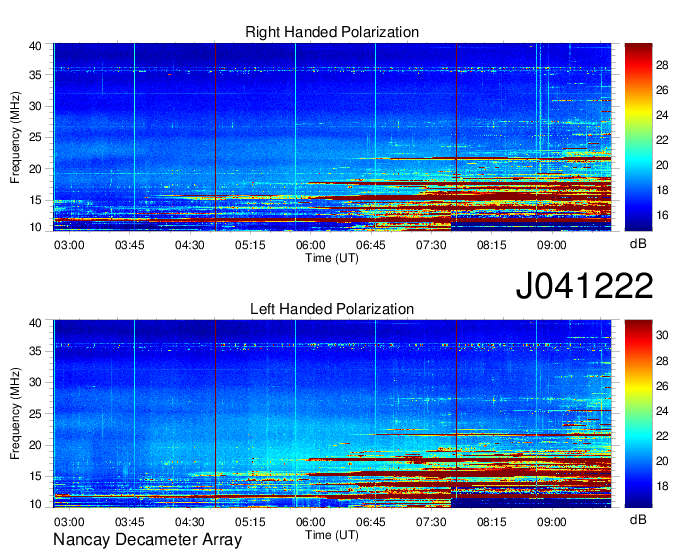Click the "40" frequency tick on Right Handed plot
Viewport: 680px width, 552px height.
point(35,46)
